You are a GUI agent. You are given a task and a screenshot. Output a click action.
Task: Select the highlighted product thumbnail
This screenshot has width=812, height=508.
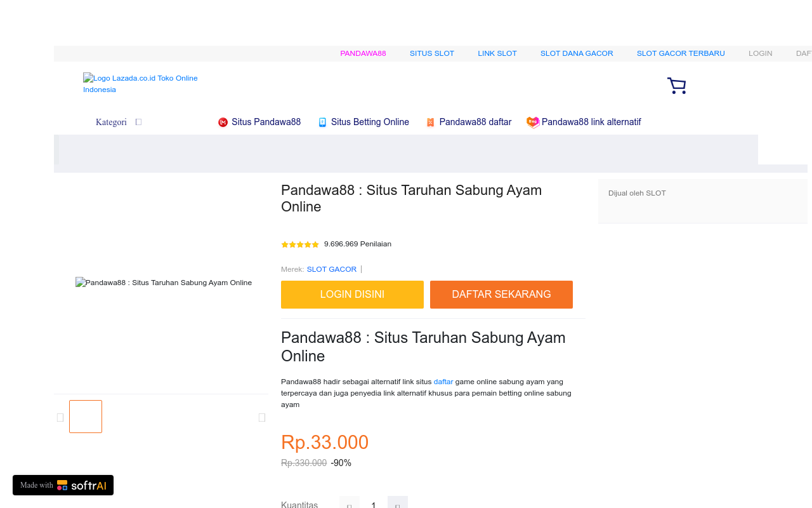coord(86,417)
